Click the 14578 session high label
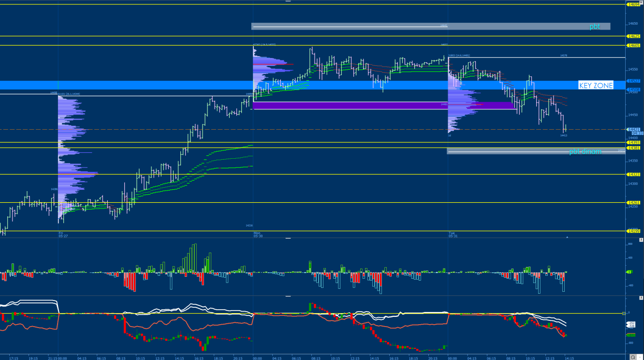The image size is (644, 360). [564, 56]
